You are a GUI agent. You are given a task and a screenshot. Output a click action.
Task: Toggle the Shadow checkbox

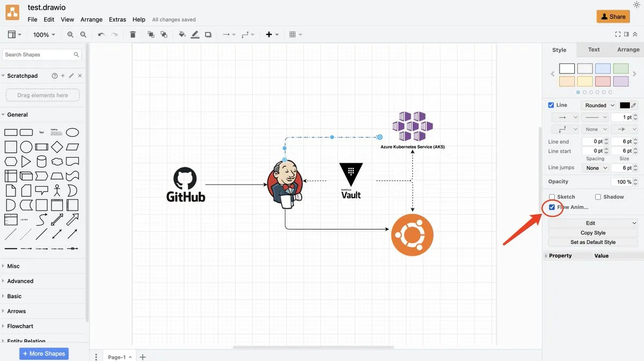[x=598, y=197]
